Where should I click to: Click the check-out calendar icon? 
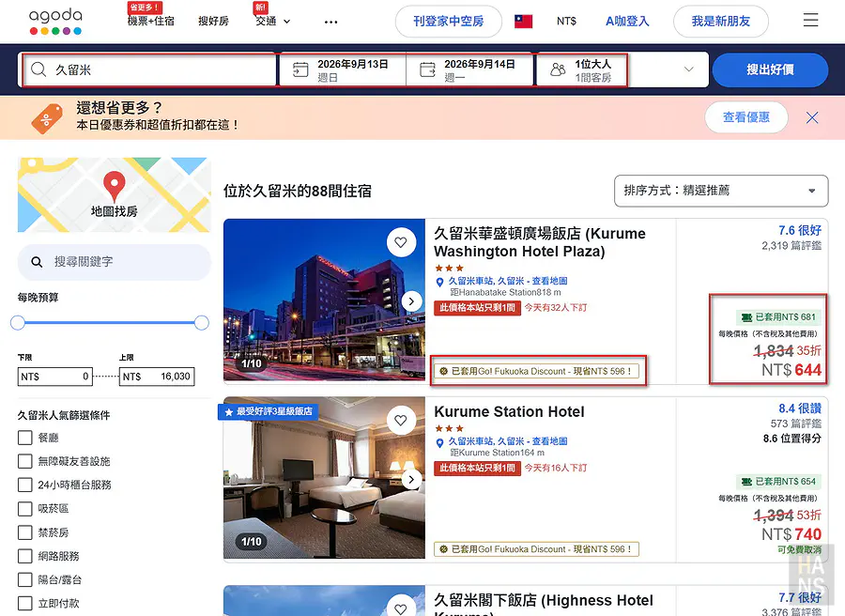427,69
